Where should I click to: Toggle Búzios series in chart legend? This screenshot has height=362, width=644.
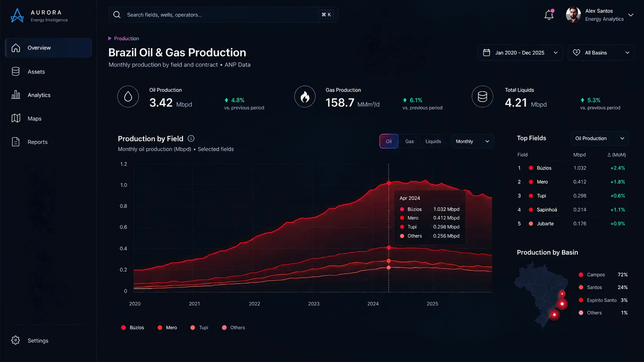132,328
